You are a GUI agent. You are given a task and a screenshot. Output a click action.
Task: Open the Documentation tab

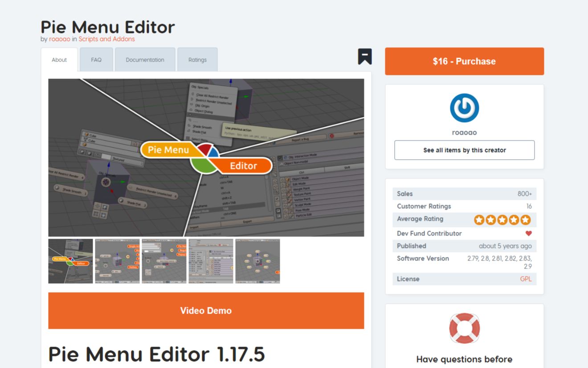[x=145, y=59]
